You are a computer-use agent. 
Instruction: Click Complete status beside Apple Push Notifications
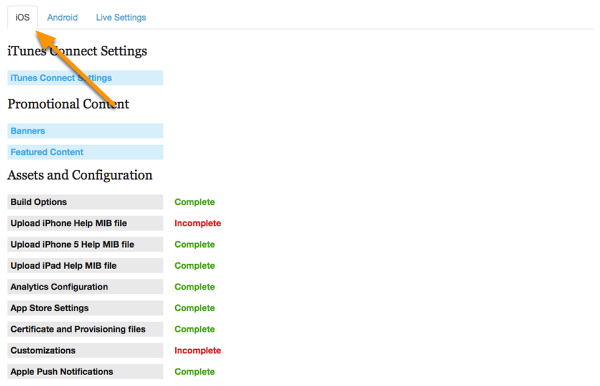194,371
